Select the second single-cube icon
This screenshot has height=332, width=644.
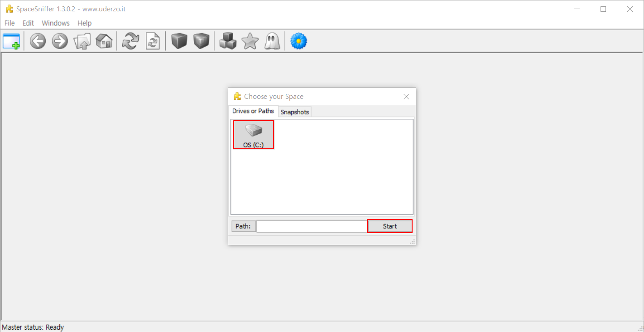pos(201,41)
